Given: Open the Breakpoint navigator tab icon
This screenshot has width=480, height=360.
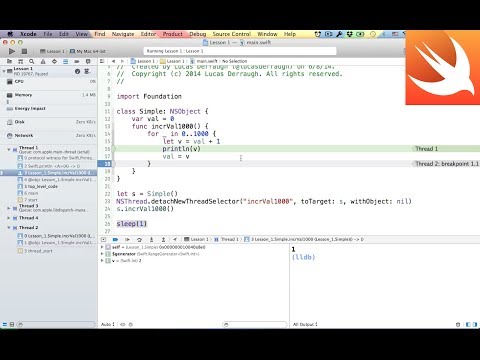Looking at the screenshot, I should [77, 61].
